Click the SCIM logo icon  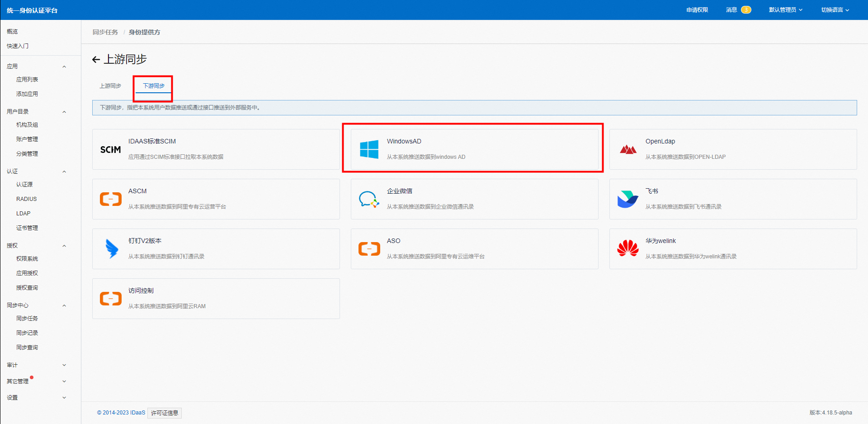pos(110,149)
